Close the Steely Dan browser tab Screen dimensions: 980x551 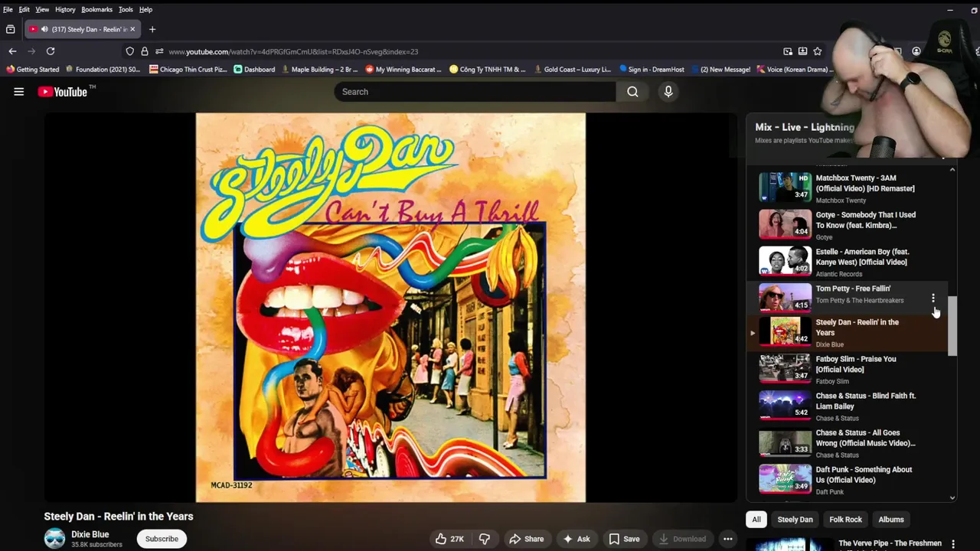tap(132, 29)
